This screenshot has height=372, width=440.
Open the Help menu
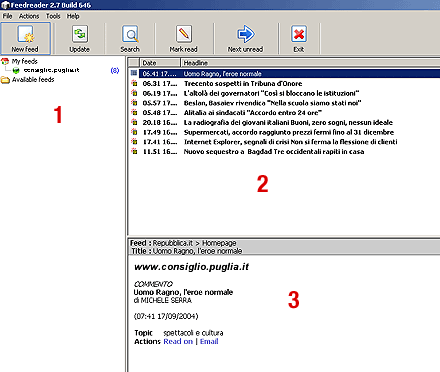73,16
